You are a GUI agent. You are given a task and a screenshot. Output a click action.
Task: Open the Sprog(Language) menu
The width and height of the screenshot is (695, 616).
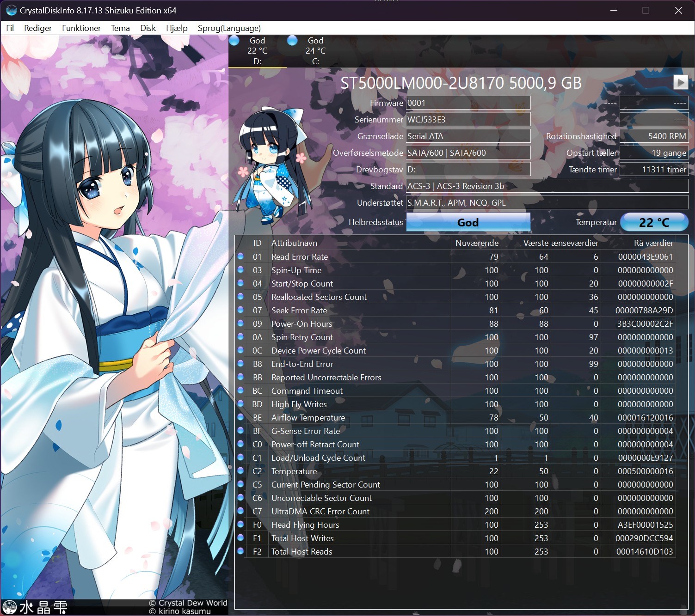pyautogui.click(x=229, y=28)
